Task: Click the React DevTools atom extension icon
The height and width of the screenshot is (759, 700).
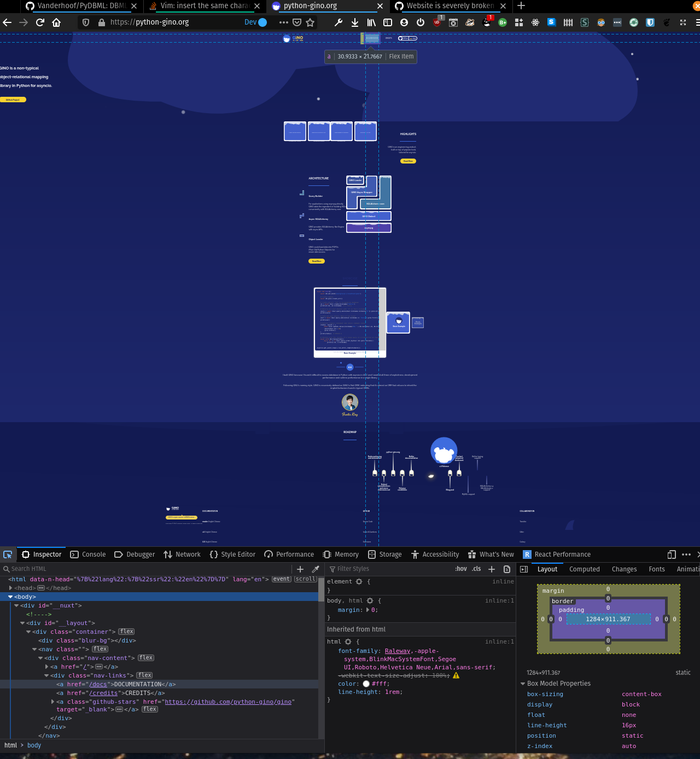Action: 535,22
